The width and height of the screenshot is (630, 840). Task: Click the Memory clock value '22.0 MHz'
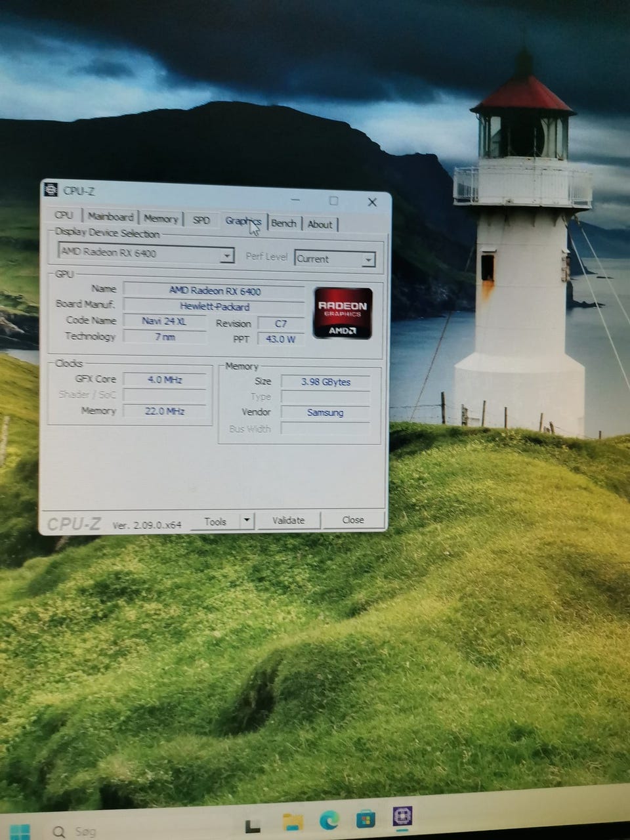click(x=164, y=411)
